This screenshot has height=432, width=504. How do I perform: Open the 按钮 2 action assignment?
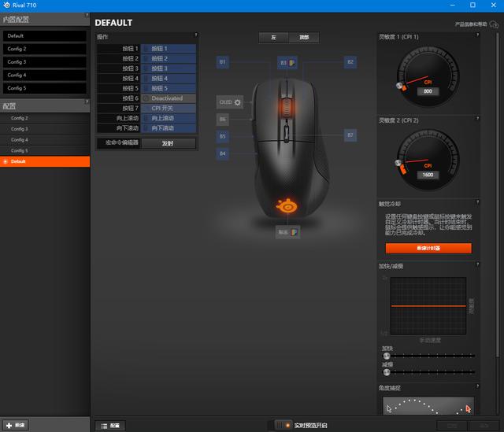coord(169,58)
